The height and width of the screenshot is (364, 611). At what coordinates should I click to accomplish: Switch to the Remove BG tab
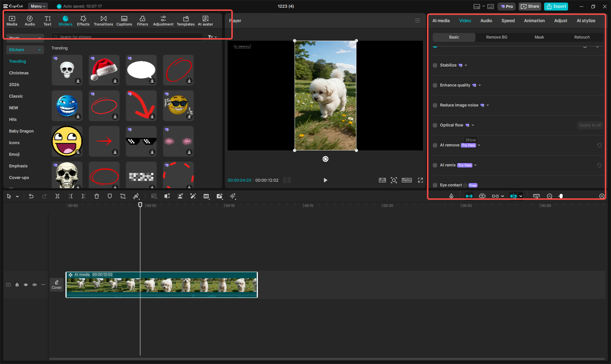coord(496,37)
